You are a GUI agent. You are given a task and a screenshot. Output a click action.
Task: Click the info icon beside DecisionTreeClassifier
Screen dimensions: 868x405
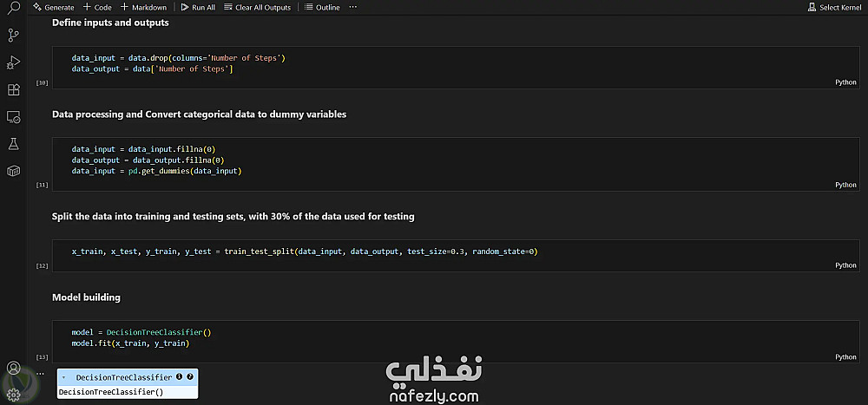click(179, 376)
